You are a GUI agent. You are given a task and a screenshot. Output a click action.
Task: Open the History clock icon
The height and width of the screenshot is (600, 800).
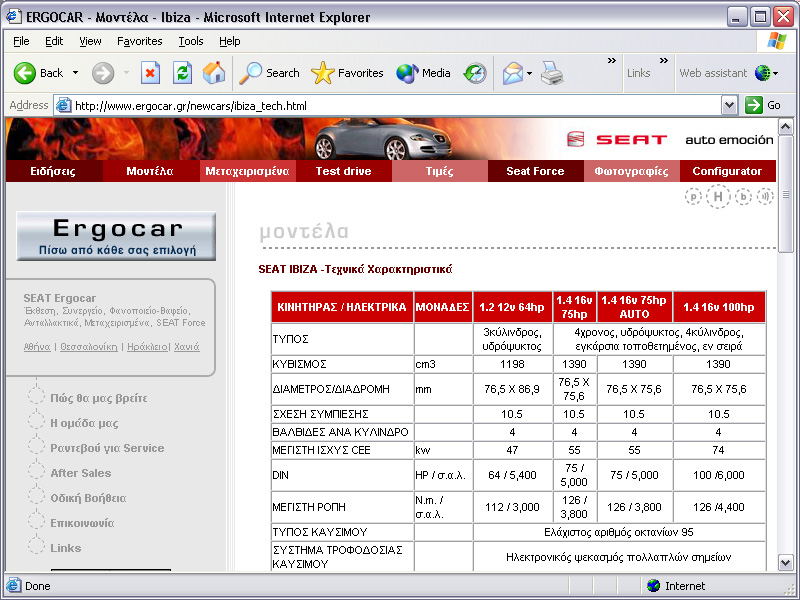[x=475, y=73]
